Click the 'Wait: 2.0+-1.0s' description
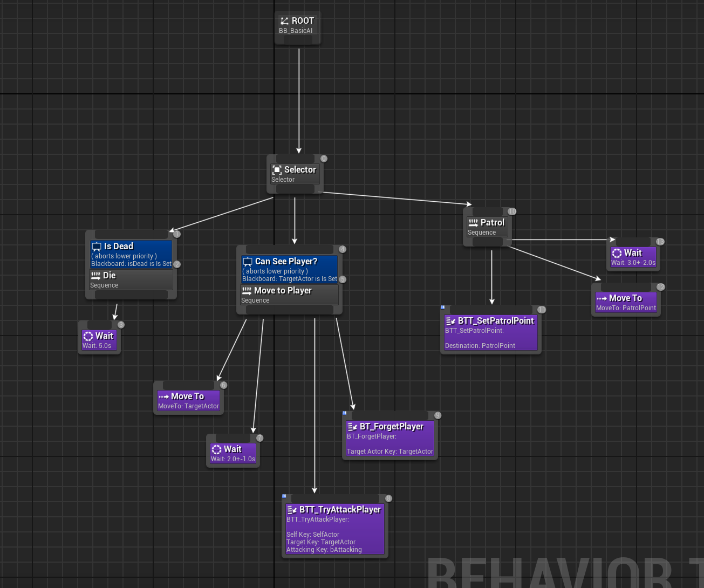The image size is (704, 588). tap(233, 459)
